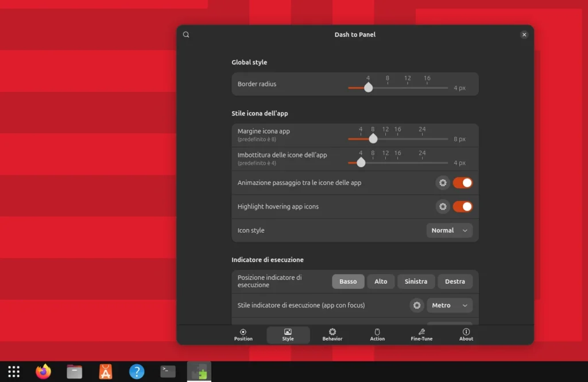588x382 pixels.
Task: Open the About tab
Action: coord(466,335)
